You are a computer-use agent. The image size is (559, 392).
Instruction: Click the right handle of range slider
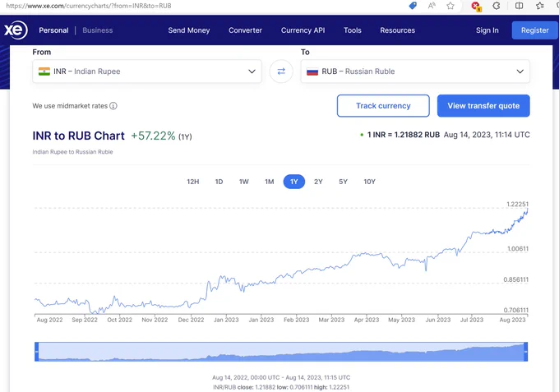coord(526,352)
